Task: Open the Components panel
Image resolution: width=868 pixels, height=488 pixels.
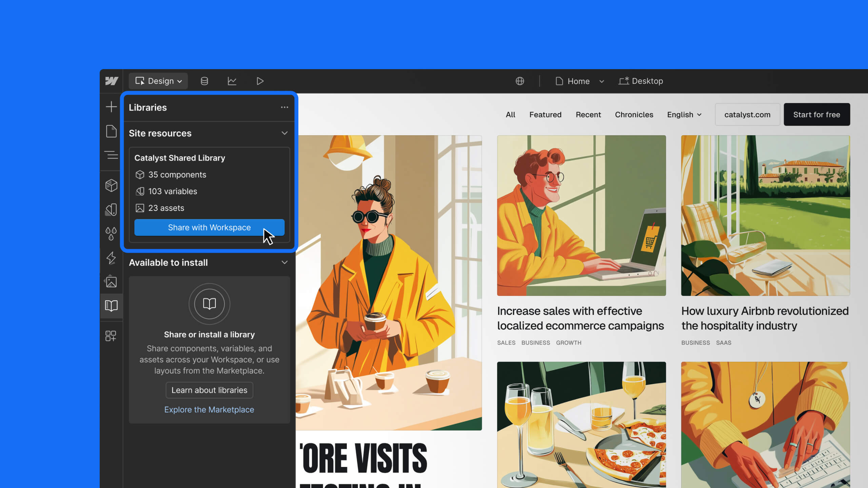Action: (111, 186)
